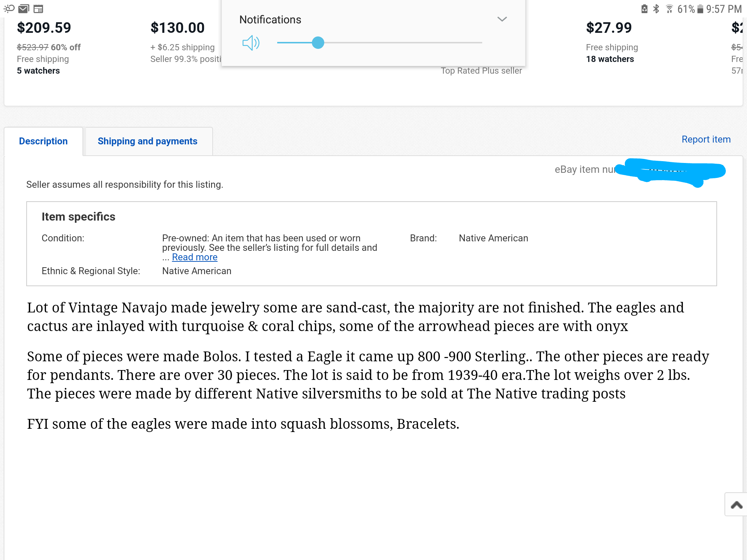Image resolution: width=747 pixels, height=560 pixels.
Task: Click the Report item link
Action: (706, 139)
